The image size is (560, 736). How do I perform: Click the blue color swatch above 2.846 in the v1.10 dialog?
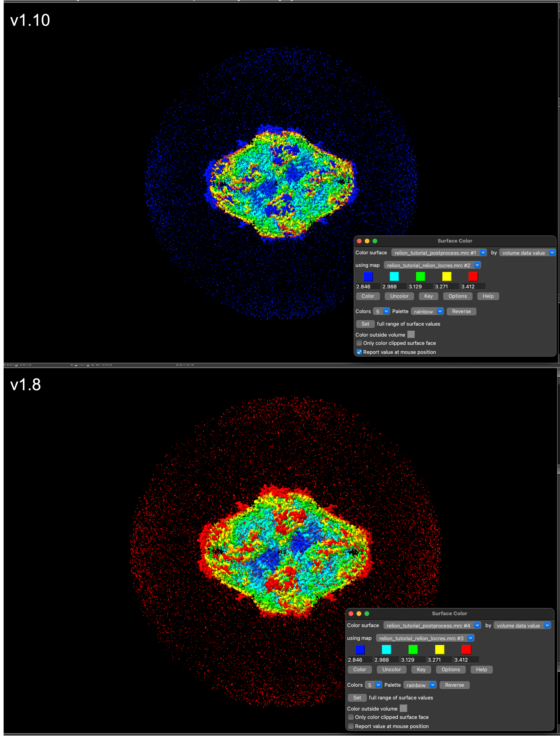click(368, 276)
